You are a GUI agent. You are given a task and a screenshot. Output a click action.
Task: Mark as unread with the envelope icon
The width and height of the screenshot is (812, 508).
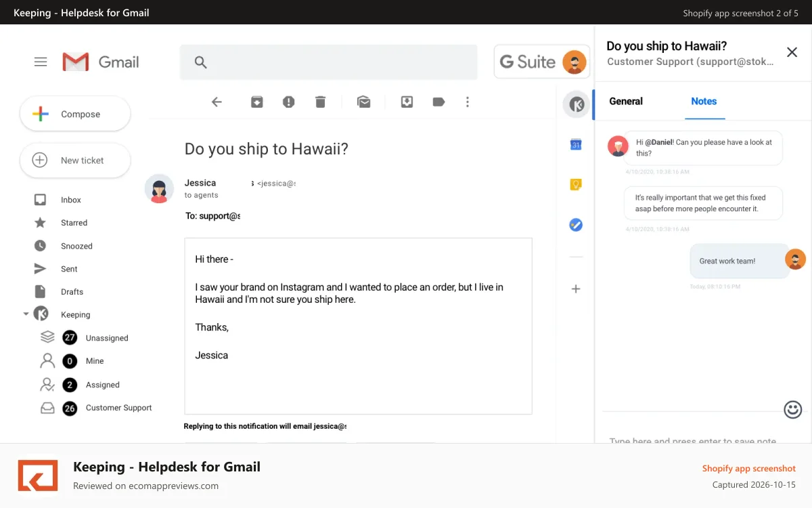[364, 102]
